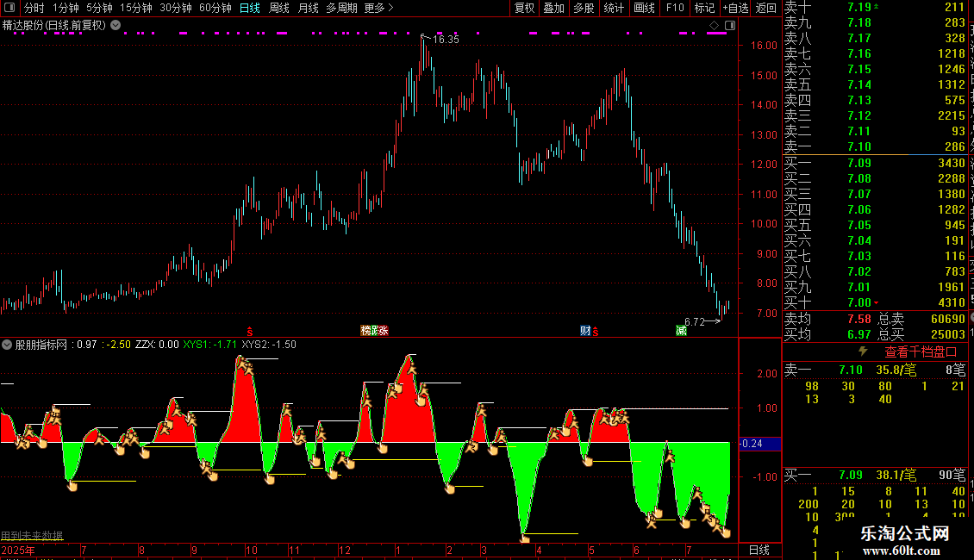
Task: Click the 买十 7.00 order row
Action: 875,302
